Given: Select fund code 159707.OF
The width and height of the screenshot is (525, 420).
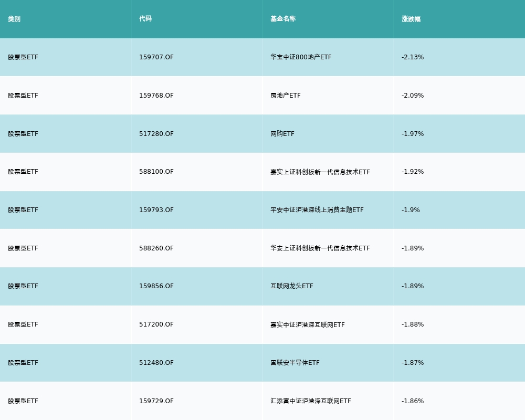Looking at the screenshot, I should 156,57.
